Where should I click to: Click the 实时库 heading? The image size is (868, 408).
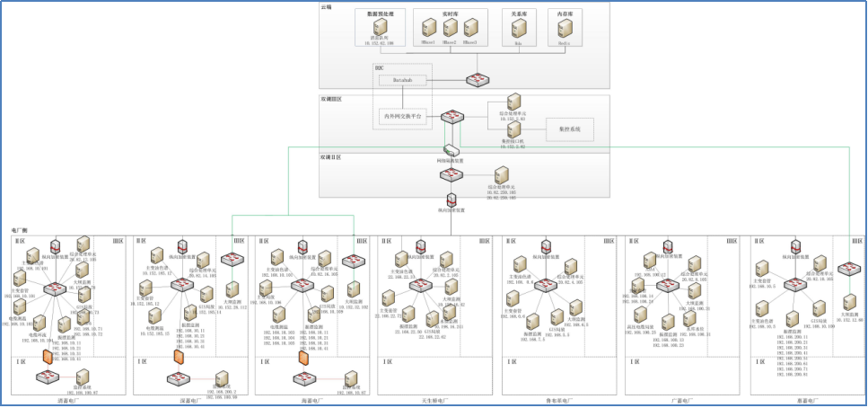tap(450, 13)
